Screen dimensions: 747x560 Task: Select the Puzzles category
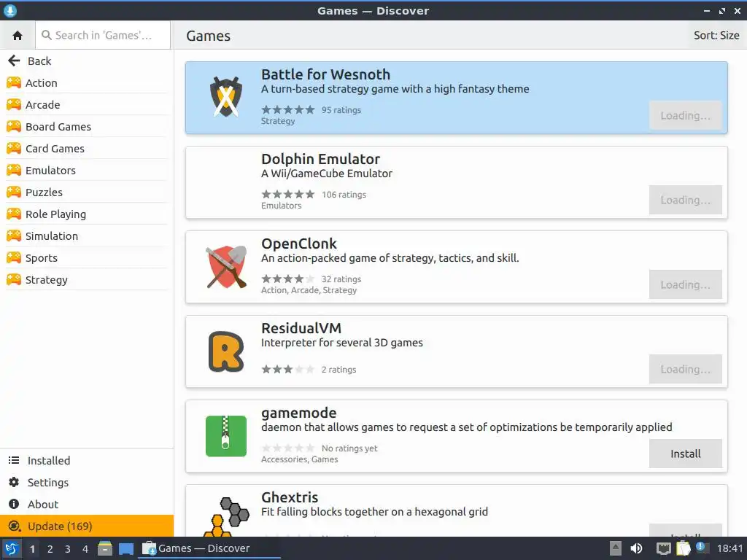(x=87, y=192)
